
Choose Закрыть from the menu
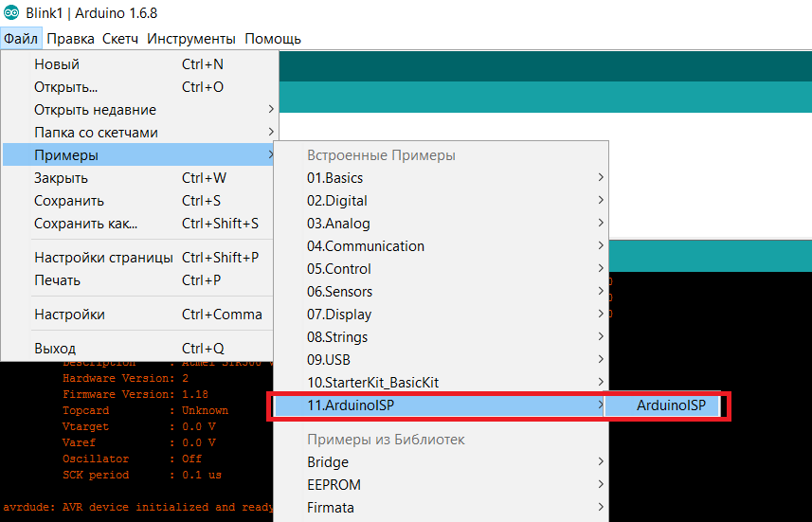pyautogui.click(x=139, y=178)
